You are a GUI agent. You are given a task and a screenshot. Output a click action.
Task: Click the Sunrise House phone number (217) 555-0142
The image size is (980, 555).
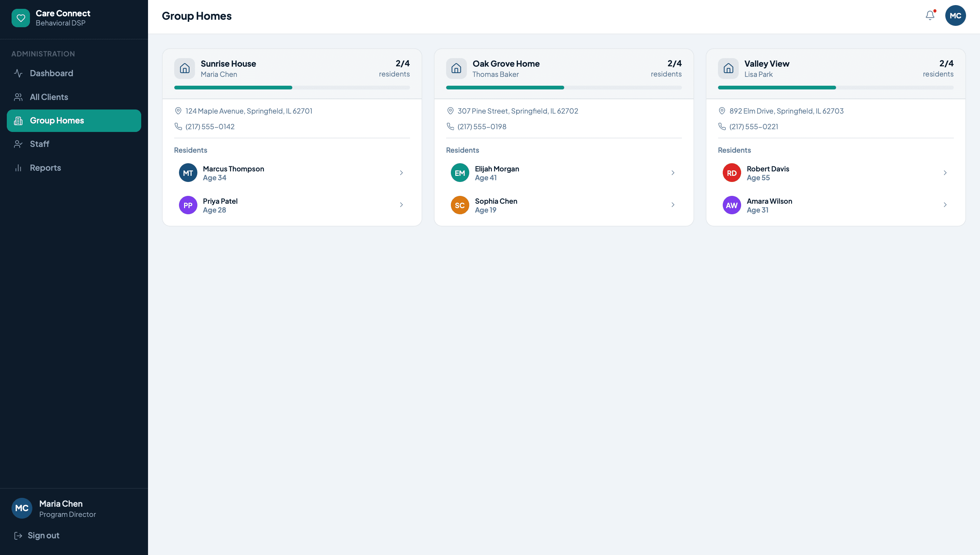[x=210, y=127]
